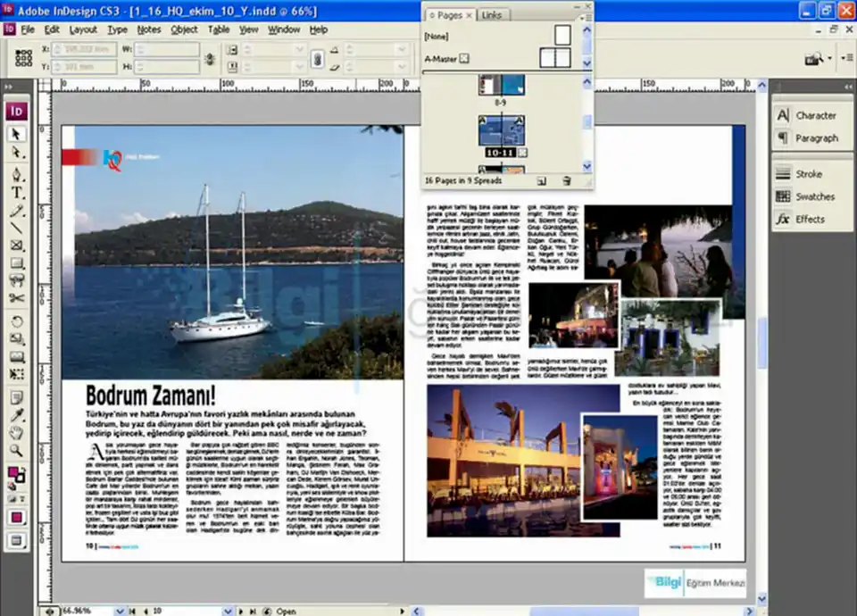Click the fill color swatch in toolbox
The image size is (857, 616).
(x=14, y=471)
